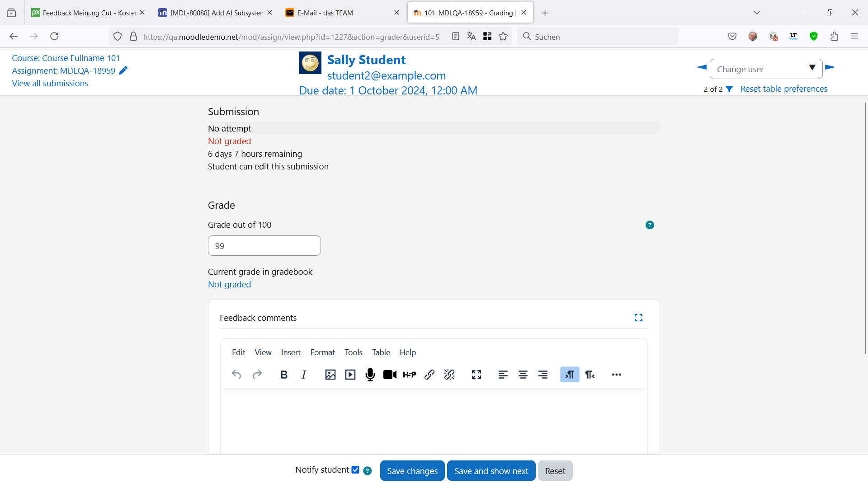
Task: Open help for Notify student
Action: click(368, 471)
